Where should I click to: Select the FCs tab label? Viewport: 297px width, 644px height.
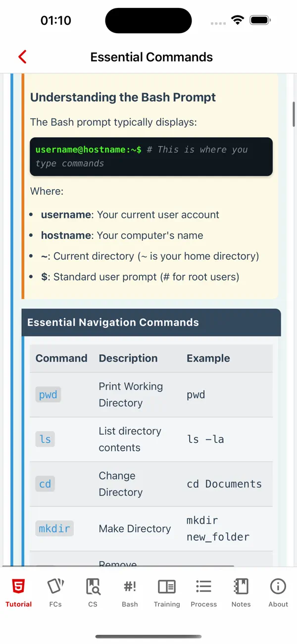55,604
